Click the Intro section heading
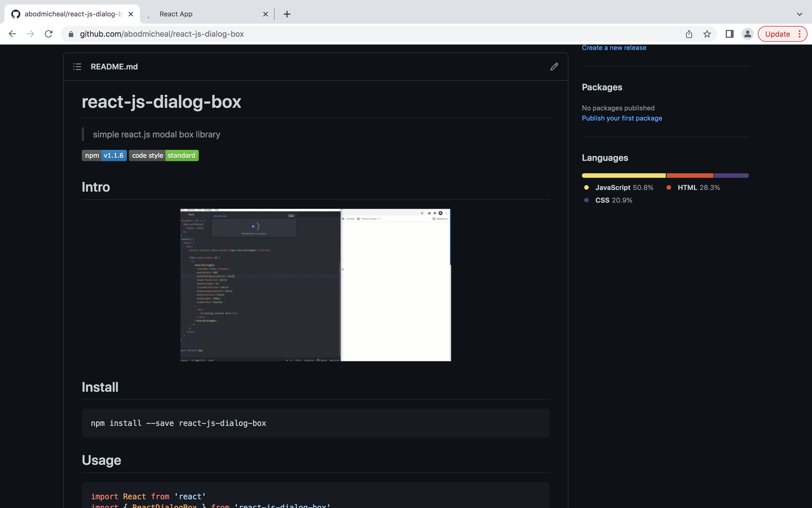The image size is (812, 508). pos(96,187)
